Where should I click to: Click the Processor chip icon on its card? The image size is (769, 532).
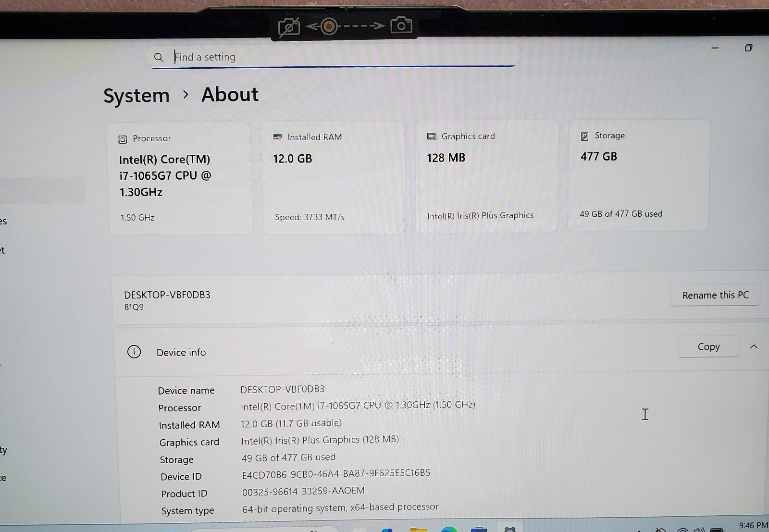[123, 139]
